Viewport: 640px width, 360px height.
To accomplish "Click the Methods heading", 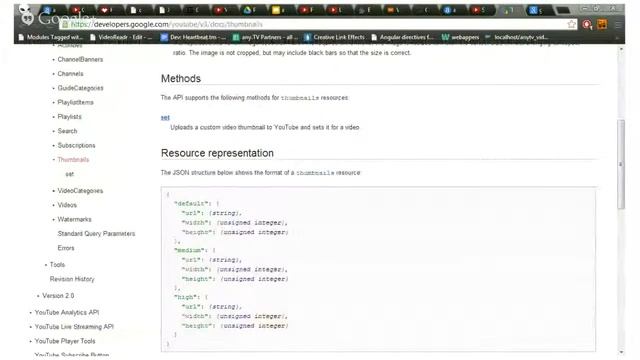I will [181, 78].
